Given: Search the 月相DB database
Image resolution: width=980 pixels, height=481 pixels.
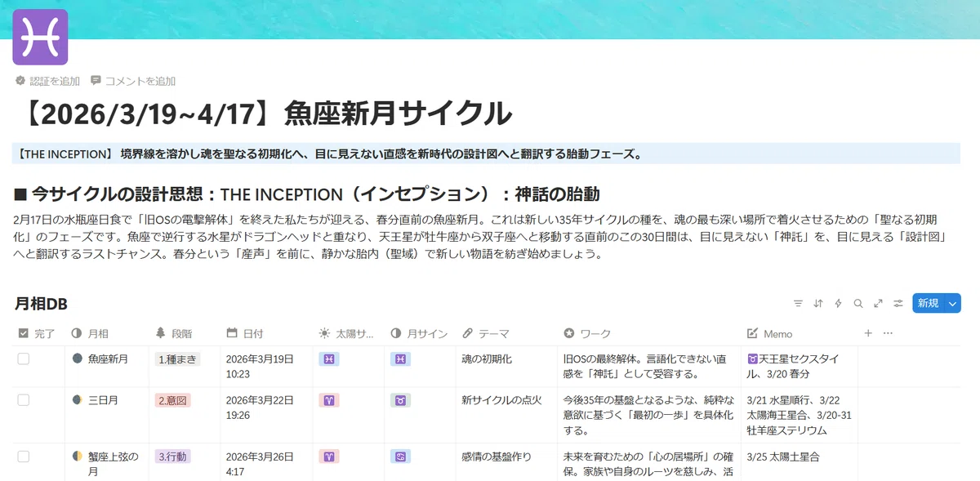Looking at the screenshot, I should 858,303.
